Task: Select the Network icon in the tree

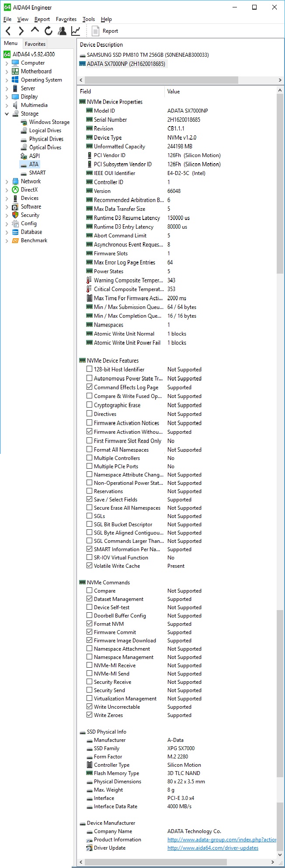Action: 15,181
